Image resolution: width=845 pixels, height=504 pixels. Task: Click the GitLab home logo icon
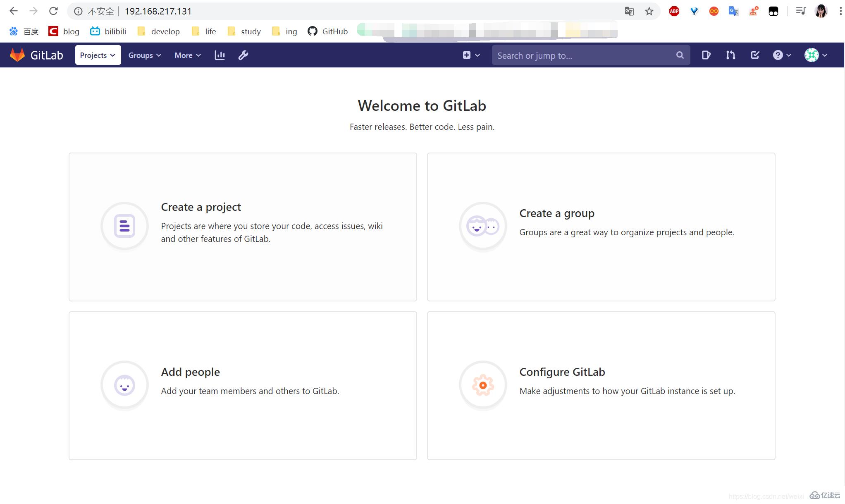(17, 55)
